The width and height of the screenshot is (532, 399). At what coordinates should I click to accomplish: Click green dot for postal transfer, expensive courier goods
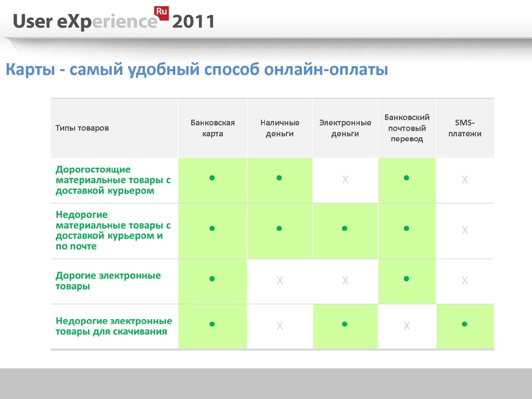(x=406, y=178)
